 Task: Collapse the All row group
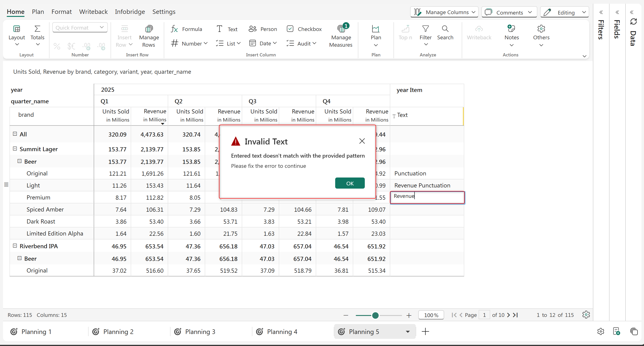tap(15, 134)
